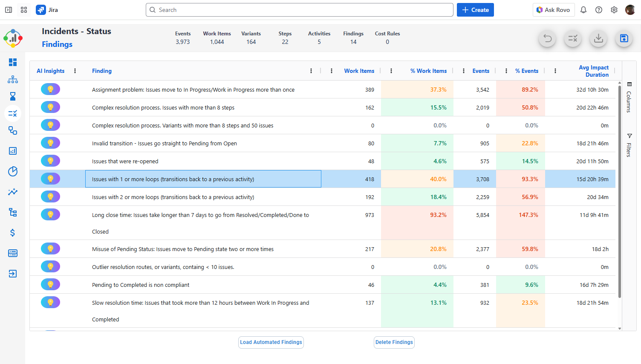The width and height of the screenshot is (641, 364).
Task: Open the dashboard grid icon in sidebar
Action: (x=13, y=62)
